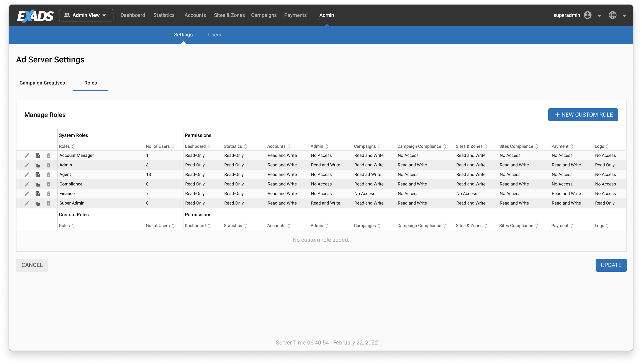Sort System Roles by Payment column

pyautogui.click(x=572, y=146)
